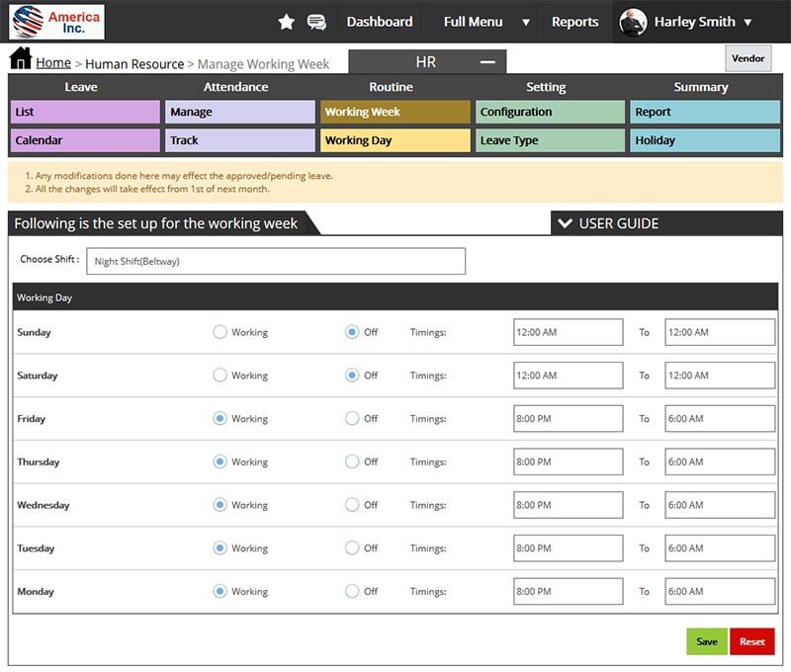The image size is (791, 672).
Task: Edit Saturday start time field
Action: [568, 376]
